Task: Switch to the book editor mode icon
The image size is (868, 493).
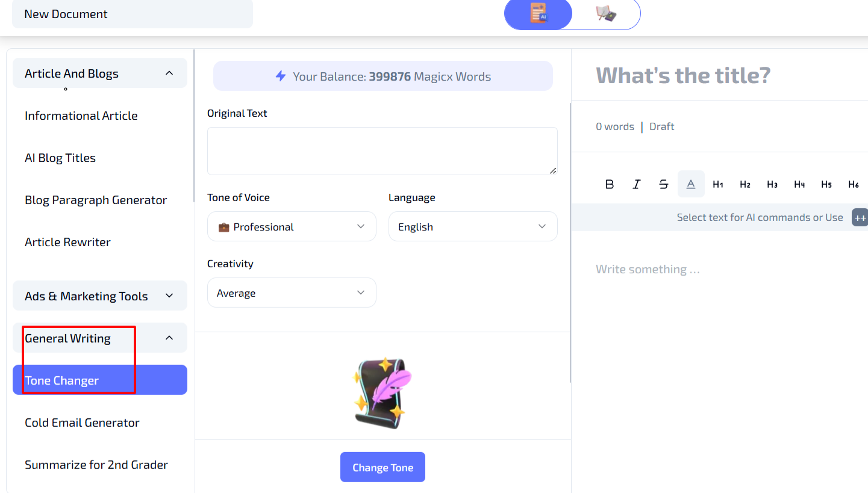Action: (606, 13)
